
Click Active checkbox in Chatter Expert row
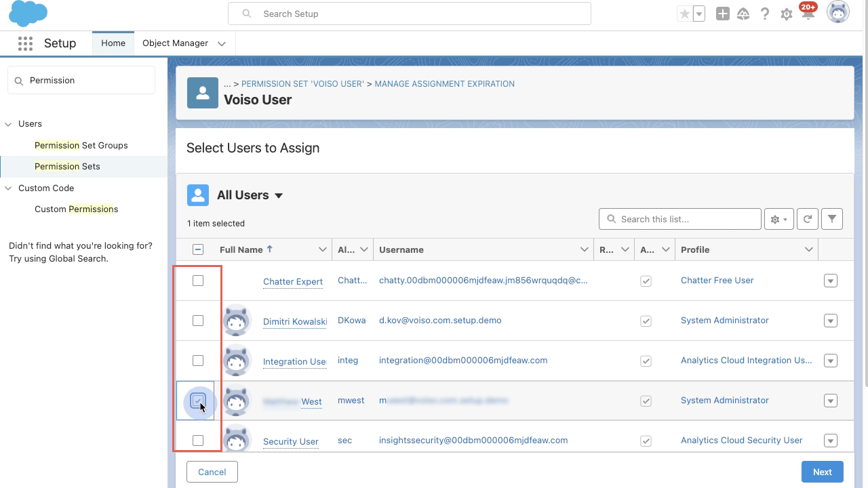(x=646, y=281)
